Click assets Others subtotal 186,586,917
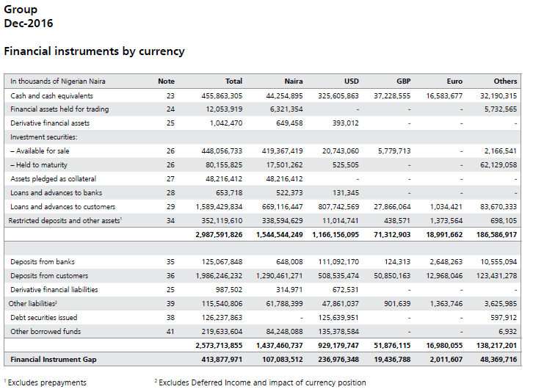Screen dimensions: 533x392 point(496,235)
